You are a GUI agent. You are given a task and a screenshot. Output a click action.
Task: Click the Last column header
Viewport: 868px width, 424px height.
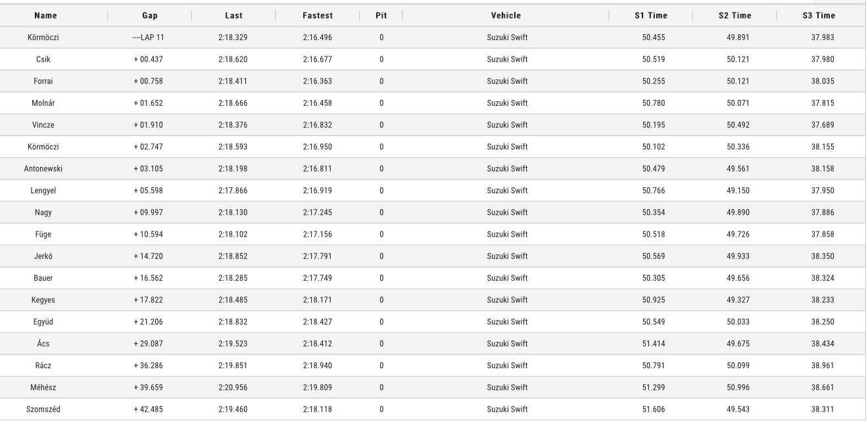233,15
